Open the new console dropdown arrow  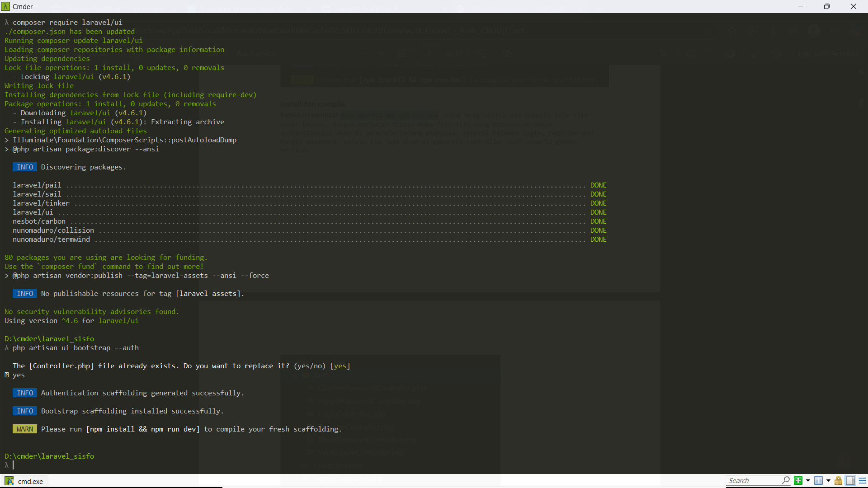(x=808, y=481)
